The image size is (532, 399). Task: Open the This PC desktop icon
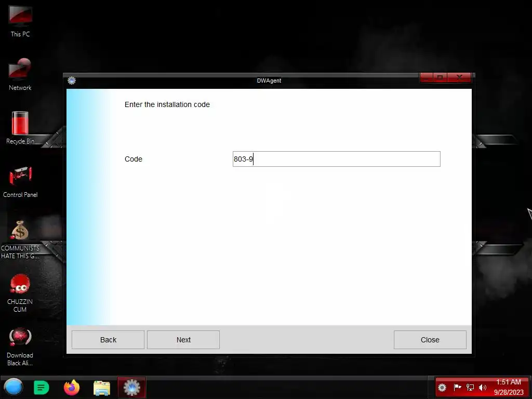(x=20, y=21)
